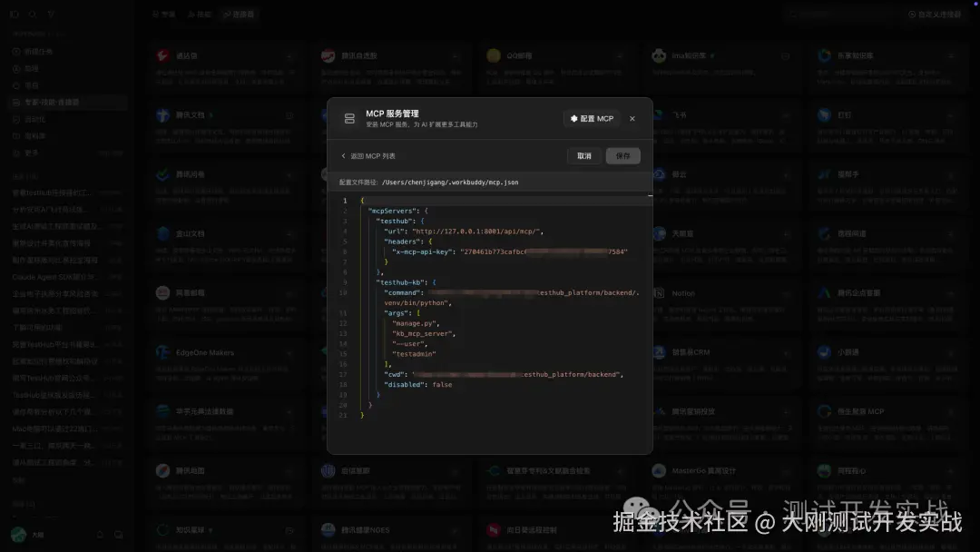The image size is (980, 552).
Task: Click the back chevron beside 返回 MCP 列表
Action: (x=343, y=155)
